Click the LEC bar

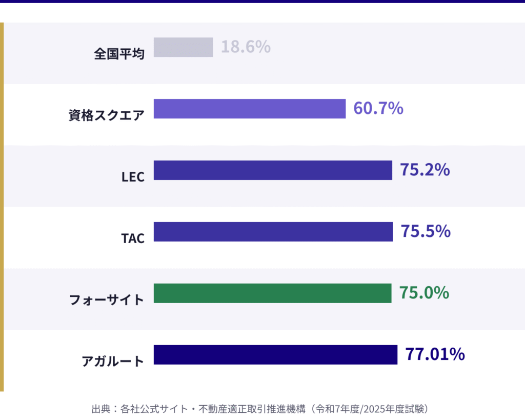[273, 170]
